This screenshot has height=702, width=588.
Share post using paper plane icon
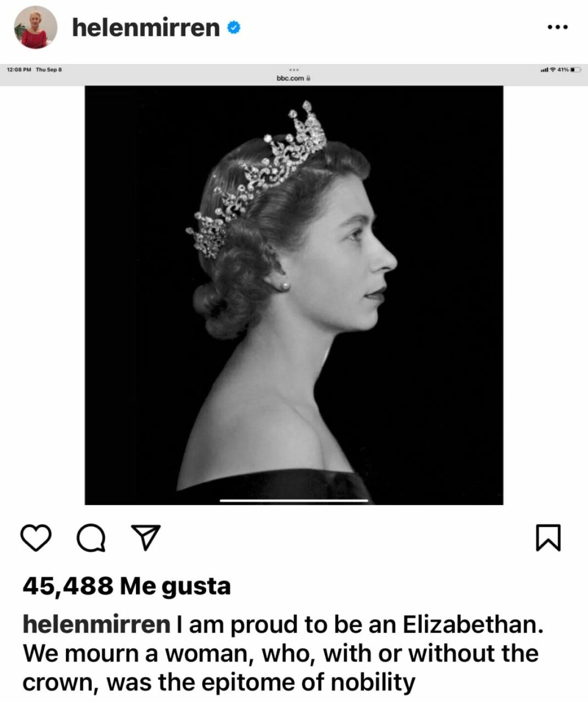(x=146, y=537)
